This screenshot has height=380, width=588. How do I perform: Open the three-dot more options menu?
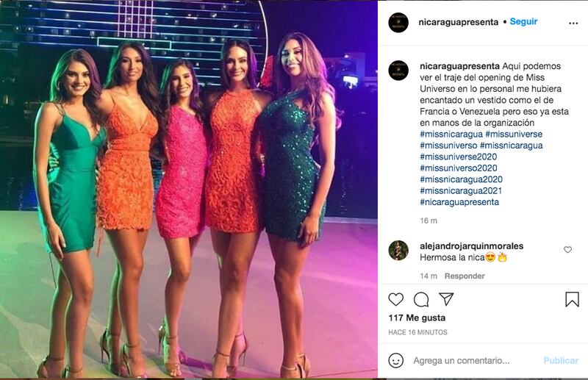pyautogui.click(x=573, y=24)
